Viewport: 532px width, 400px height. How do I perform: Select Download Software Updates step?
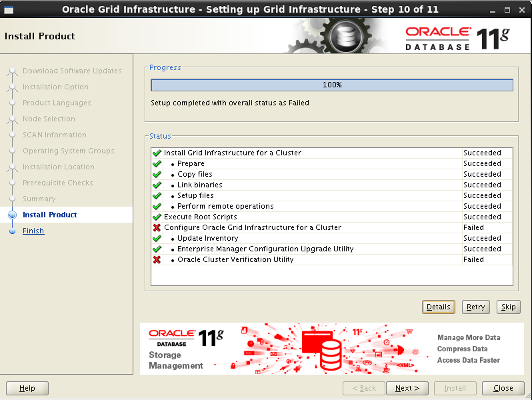72,71
